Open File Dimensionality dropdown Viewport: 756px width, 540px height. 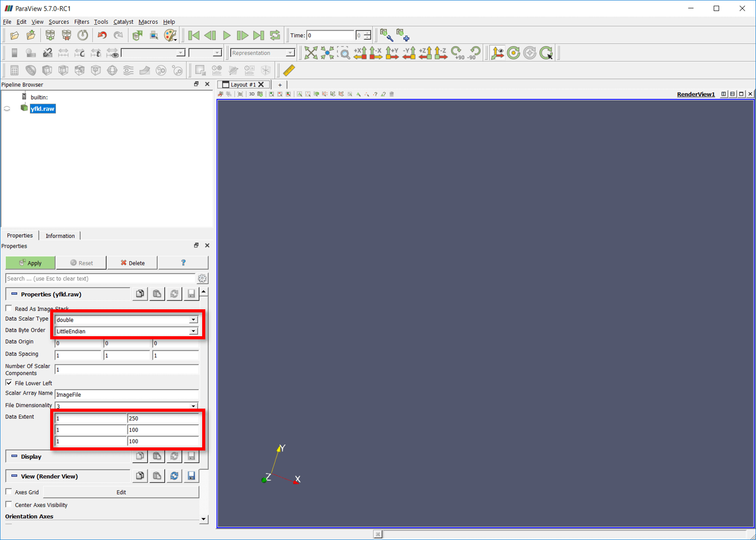(x=127, y=406)
